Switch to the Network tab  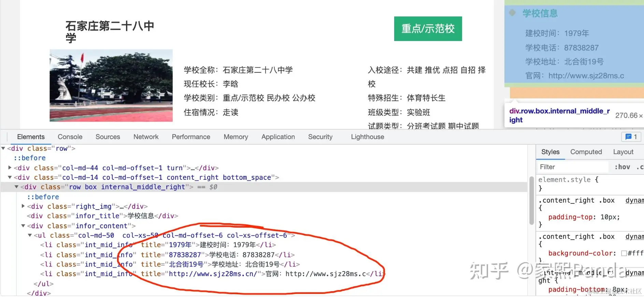(146, 137)
